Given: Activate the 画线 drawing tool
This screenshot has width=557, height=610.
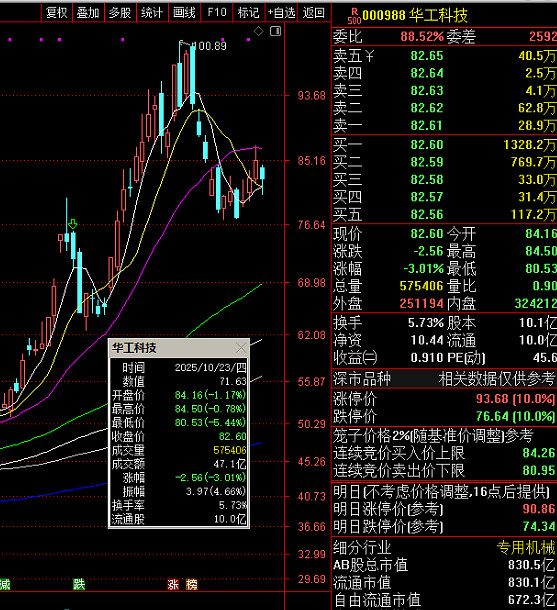Looking at the screenshot, I should 184,13.
